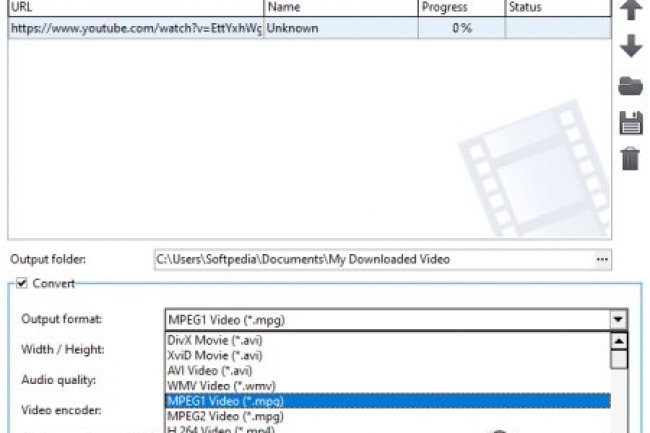
Task: Click the move down arrow icon
Action: [x=630, y=47]
